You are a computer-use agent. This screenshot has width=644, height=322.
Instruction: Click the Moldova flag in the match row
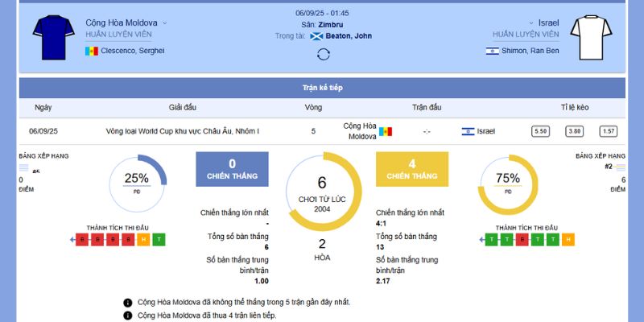(386, 131)
